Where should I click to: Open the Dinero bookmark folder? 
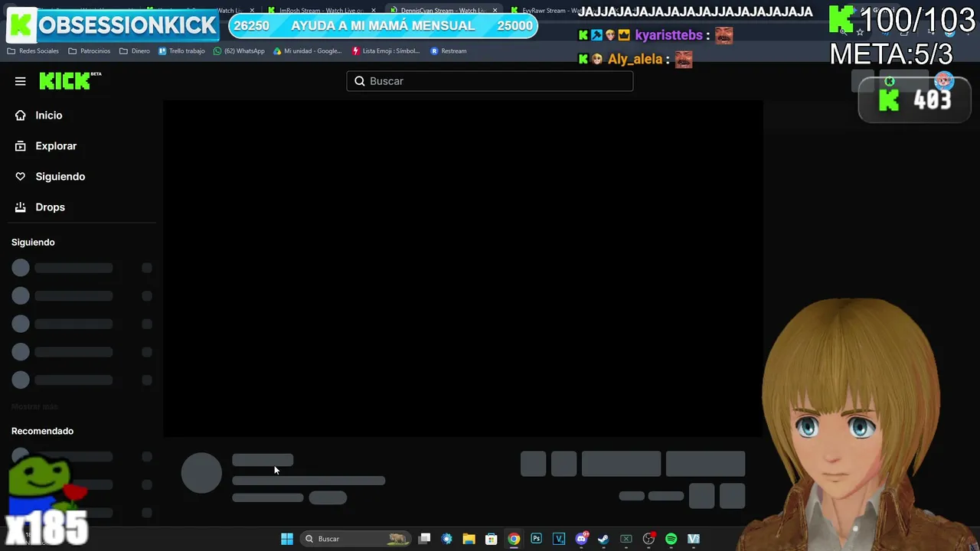coord(135,51)
